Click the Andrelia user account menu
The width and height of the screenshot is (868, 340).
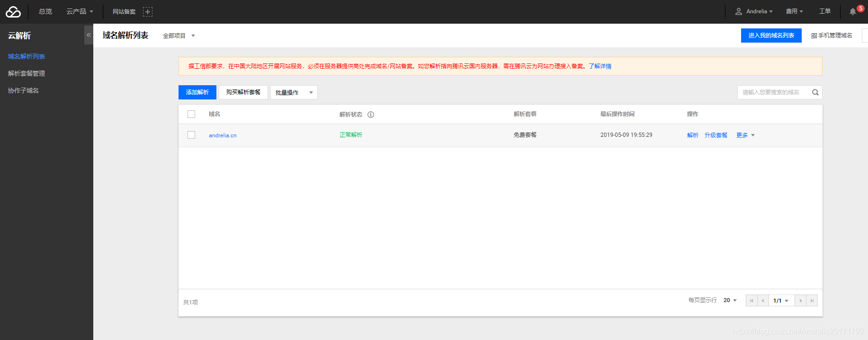click(754, 11)
